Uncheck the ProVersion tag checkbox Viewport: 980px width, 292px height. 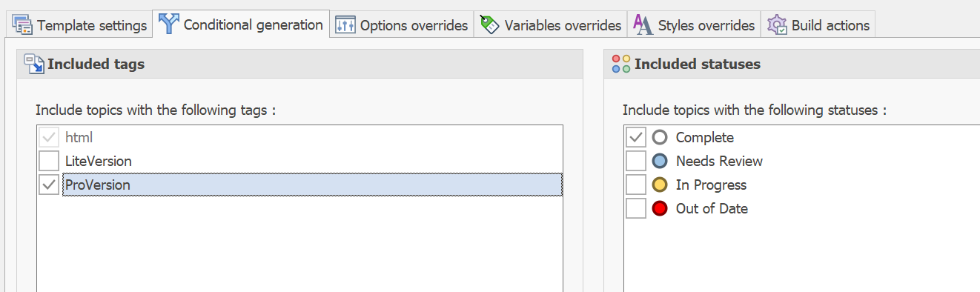(49, 185)
